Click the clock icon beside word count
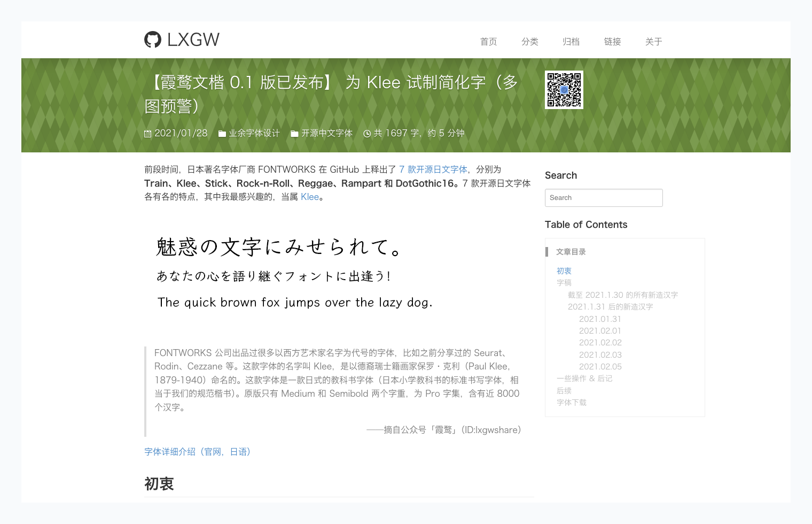This screenshot has width=812, height=524. coord(367,134)
